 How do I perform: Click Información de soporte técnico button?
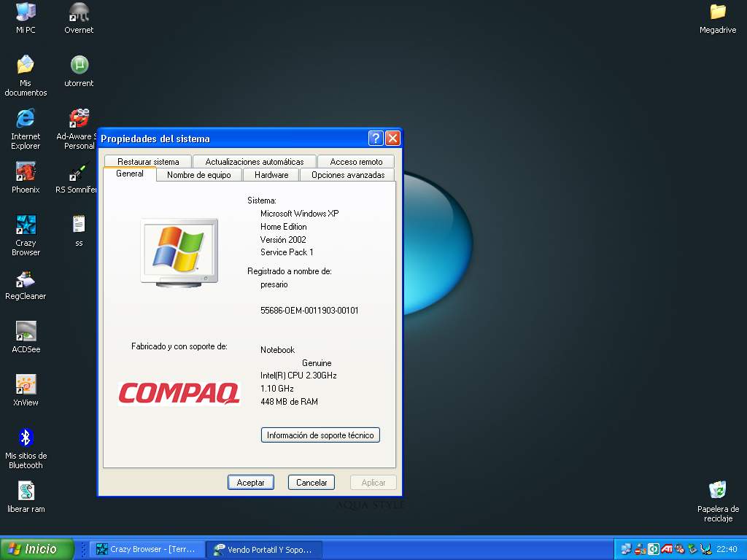(320, 435)
